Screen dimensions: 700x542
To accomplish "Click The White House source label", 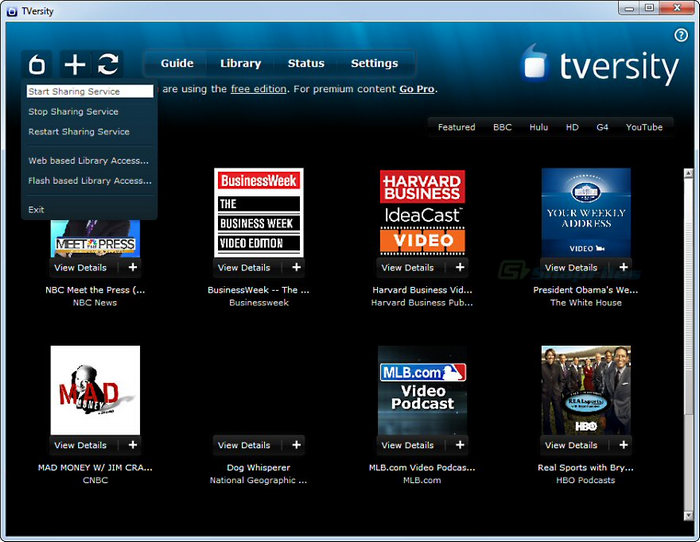I will pos(586,303).
